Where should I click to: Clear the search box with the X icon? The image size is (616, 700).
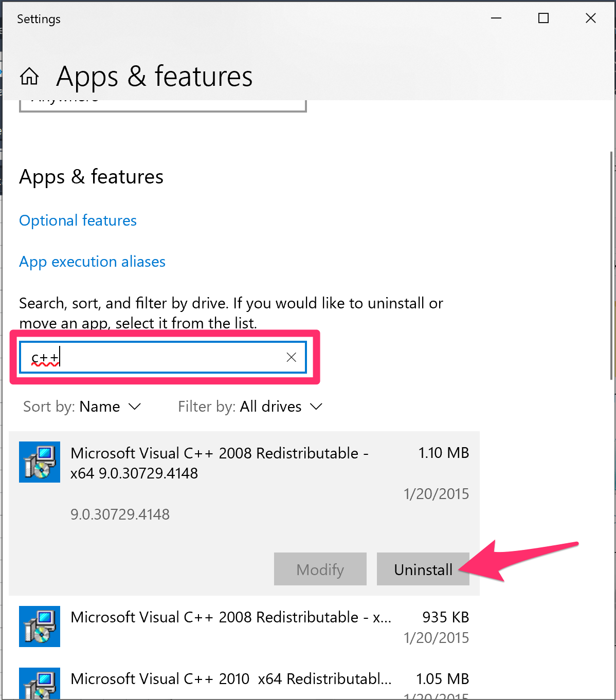click(x=291, y=357)
